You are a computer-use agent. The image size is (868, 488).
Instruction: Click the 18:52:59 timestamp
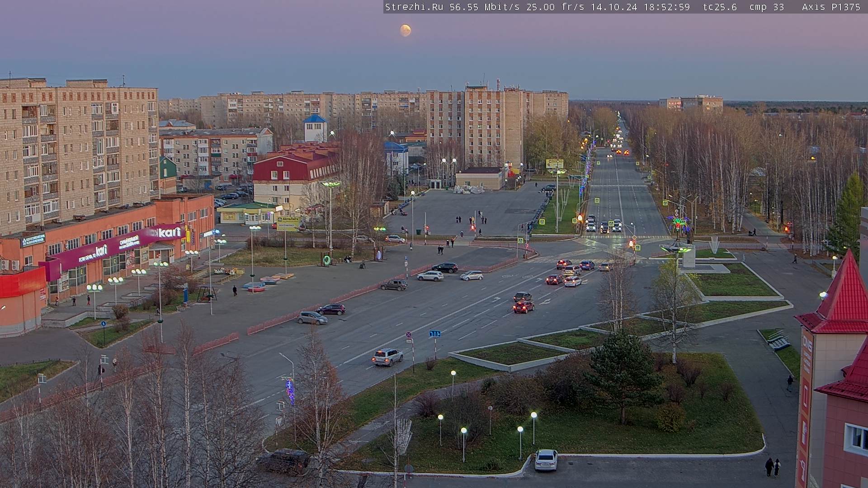(x=667, y=7)
